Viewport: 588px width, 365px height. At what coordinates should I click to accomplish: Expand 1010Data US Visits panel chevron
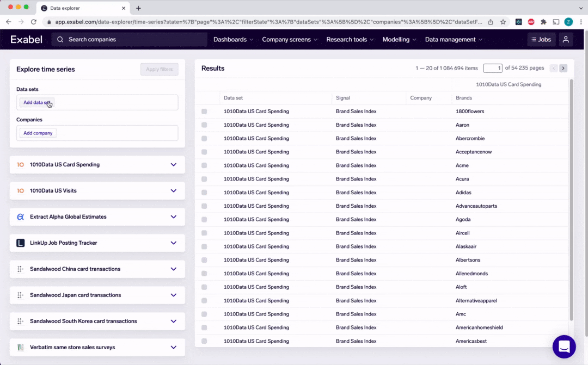click(174, 191)
